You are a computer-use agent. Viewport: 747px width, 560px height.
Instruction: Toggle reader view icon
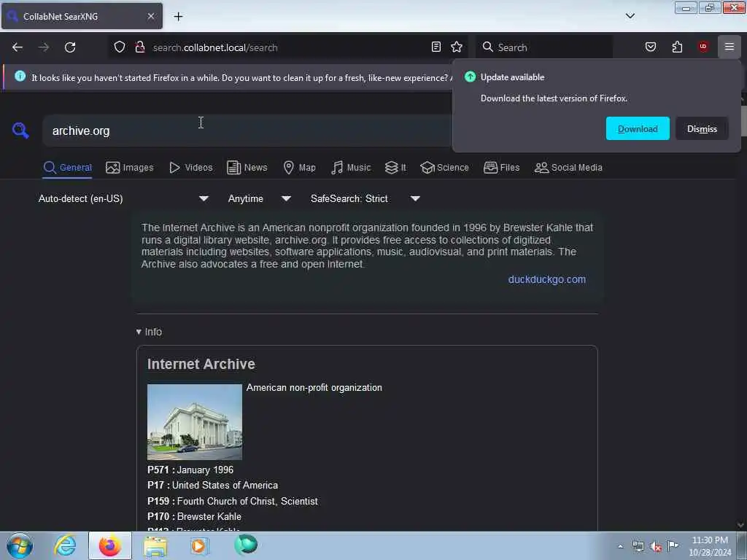coord(436,47)
